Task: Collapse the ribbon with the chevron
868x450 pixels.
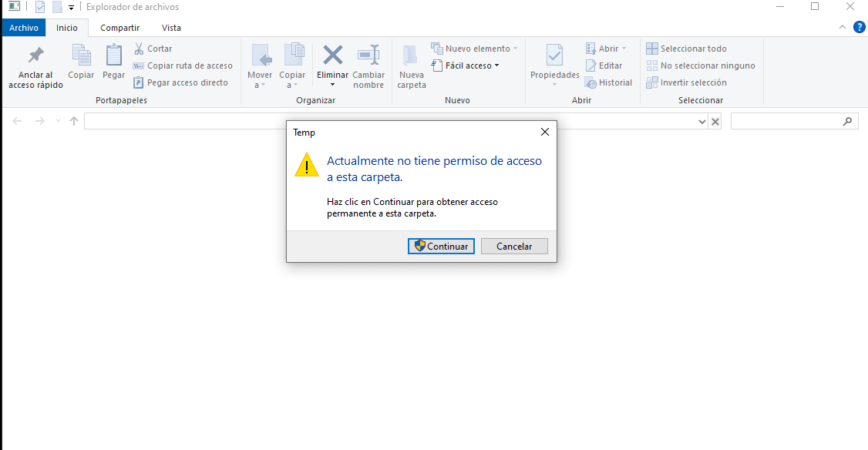Action: 842,27
